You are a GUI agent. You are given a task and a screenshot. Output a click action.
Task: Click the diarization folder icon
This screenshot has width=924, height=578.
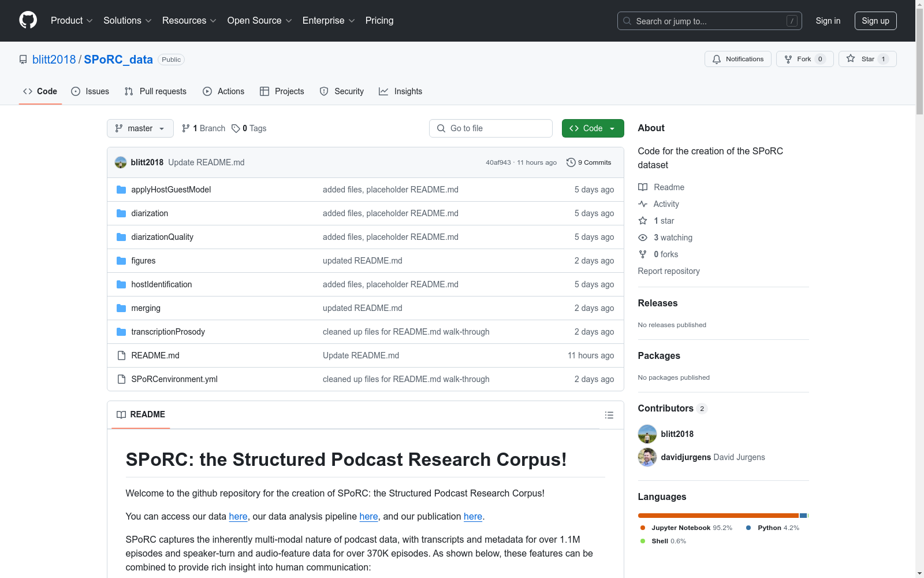point(121,213)
